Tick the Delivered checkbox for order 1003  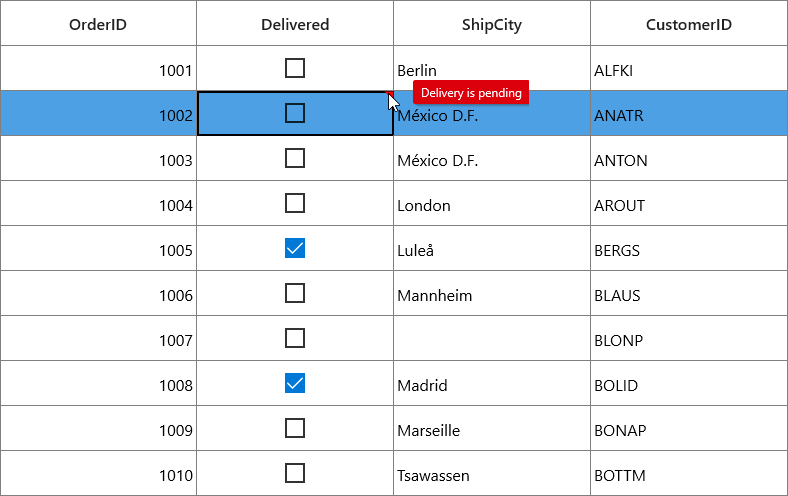coord(294,158)
